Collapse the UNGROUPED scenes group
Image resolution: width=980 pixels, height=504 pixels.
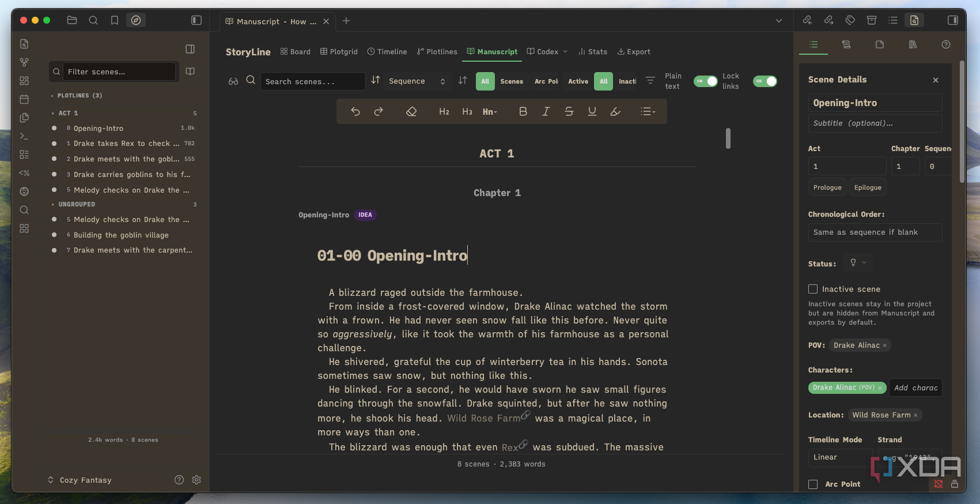pos(53,205)
